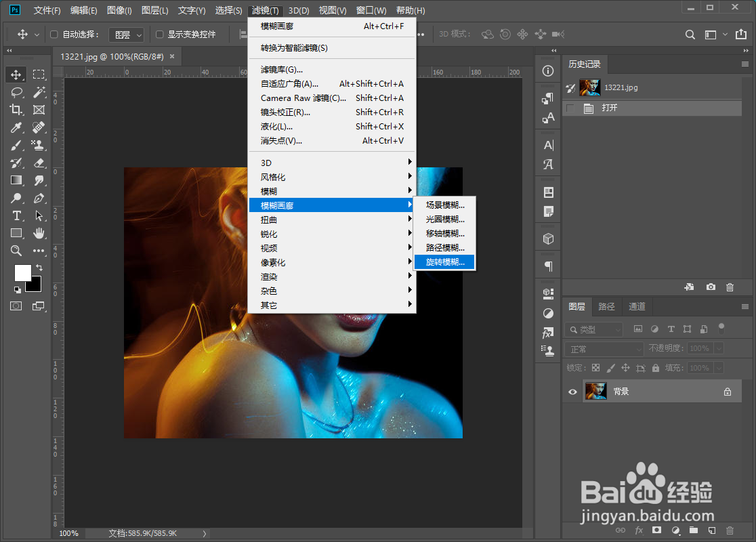Select the Rectangle shape tool
This screenshot has height=542, width=756.
pyautogui.click(x=16, y=233)
